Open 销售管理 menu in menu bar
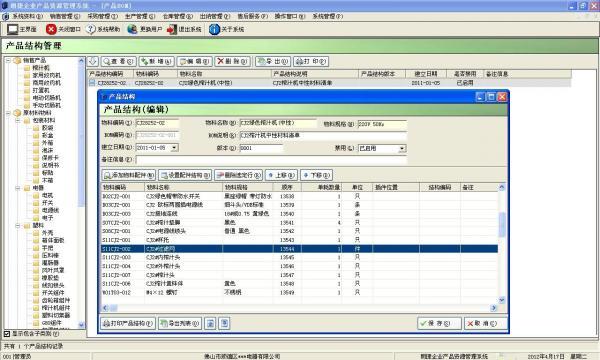The image size is (600, 360). [x=65, y=16]
